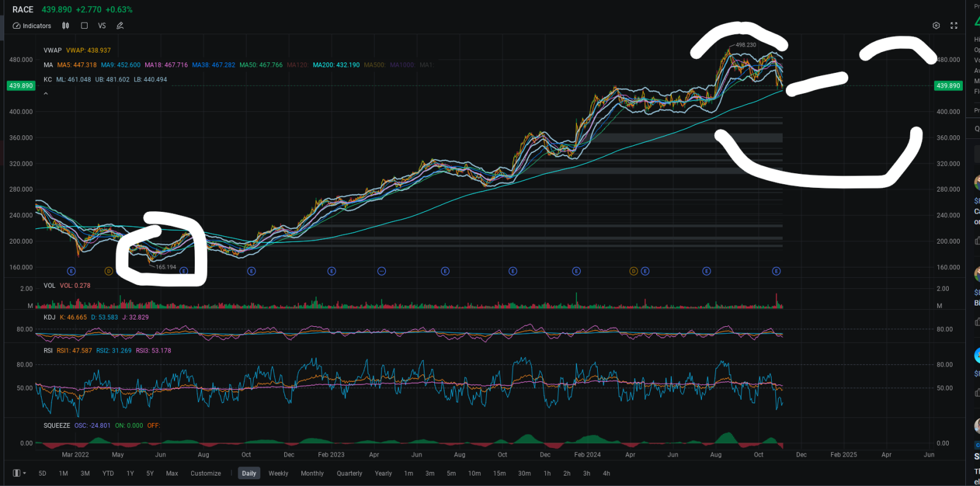Open the candlestick chart type selector
The width and height of the screenshot is (980, 486).
pos(66,26)
